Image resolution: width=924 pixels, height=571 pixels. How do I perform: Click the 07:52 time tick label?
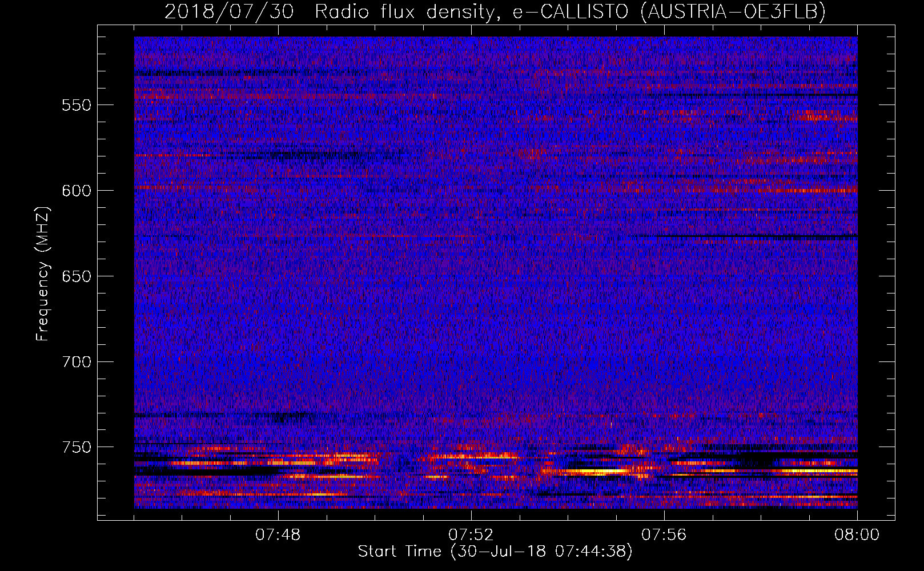pos(471,535)
